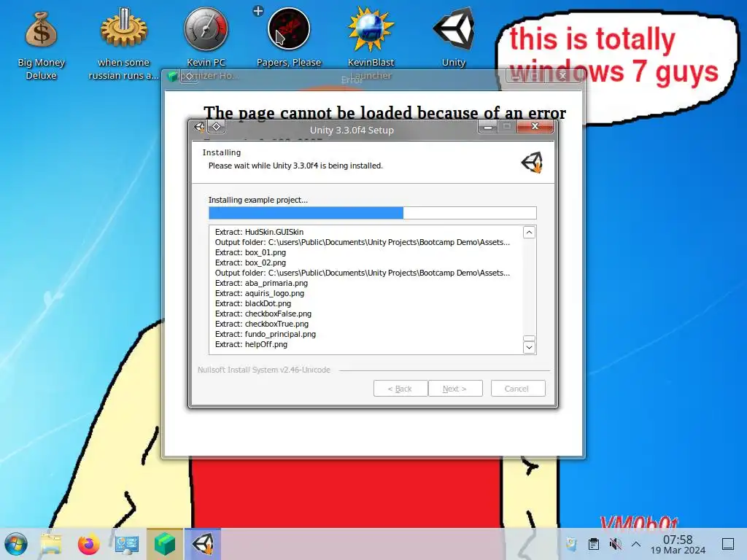Select log line 'Extract: blackDot.png'

coord(253,303)
